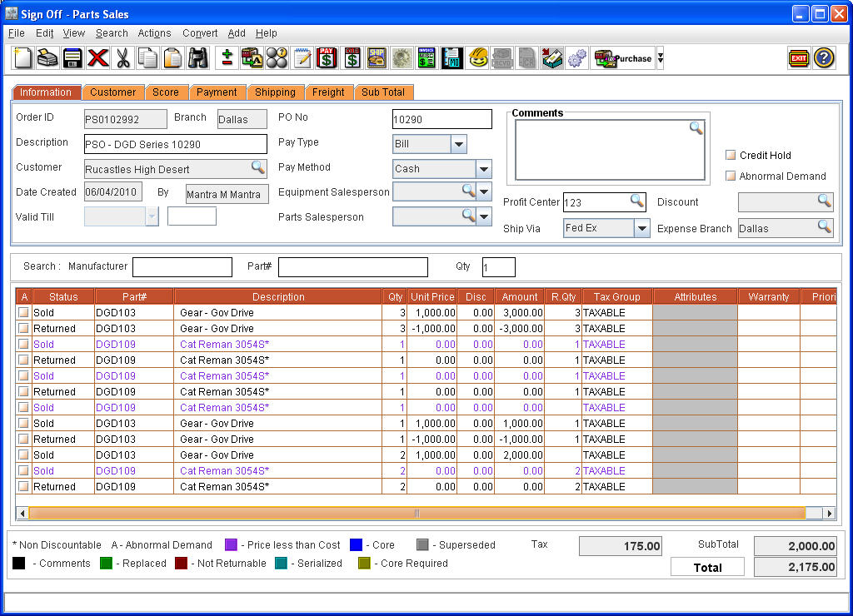Switch to the Sub Total tab
The image size is (853, 616).
(383, 92)
